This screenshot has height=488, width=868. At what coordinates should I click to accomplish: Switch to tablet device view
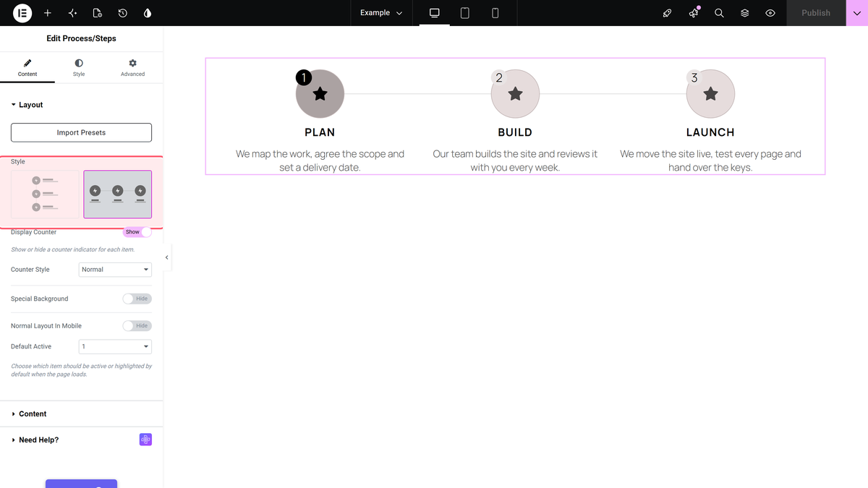coord(465,13)
